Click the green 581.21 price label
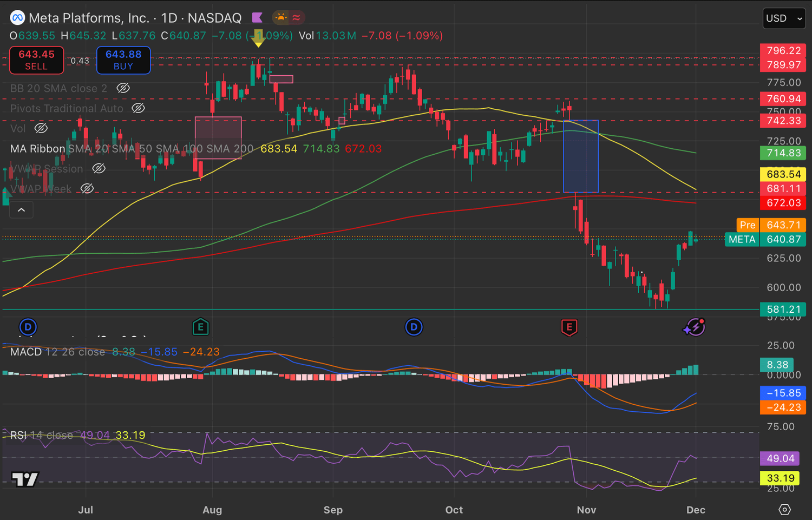Screen dimensions: 812x520 tap(783, 310)
